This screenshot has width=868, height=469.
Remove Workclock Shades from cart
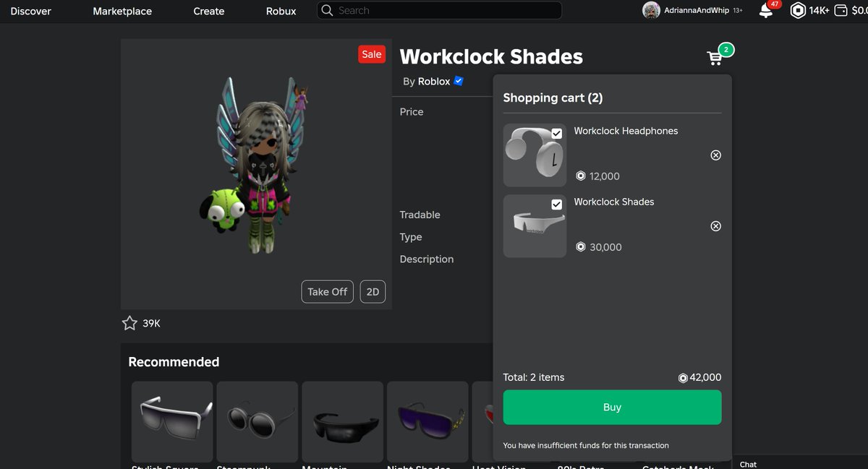click(x=715, y=226)
